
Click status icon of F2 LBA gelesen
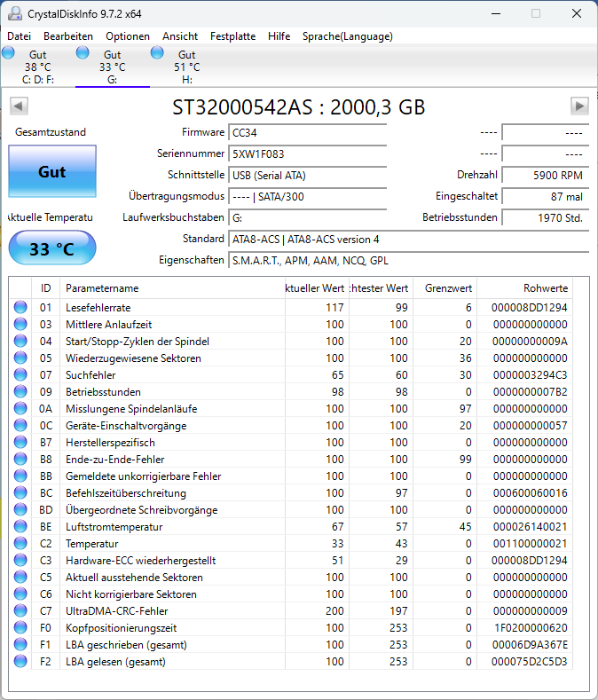click(x=20, y=661)
